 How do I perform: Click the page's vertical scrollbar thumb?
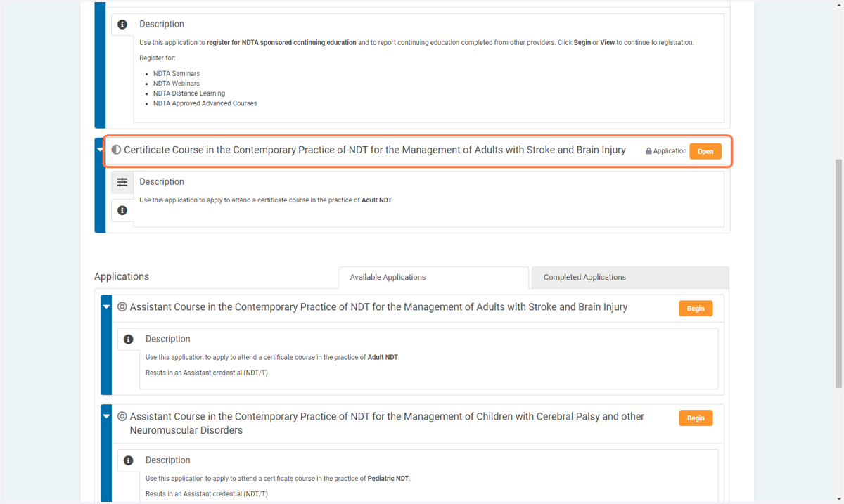tap(838, 273)
